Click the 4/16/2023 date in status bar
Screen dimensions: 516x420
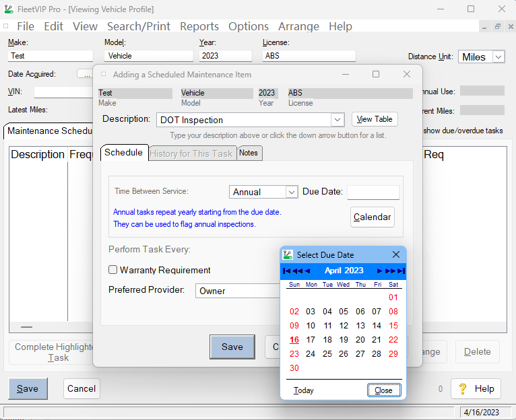pyautogui.click(x=482, y=412)
